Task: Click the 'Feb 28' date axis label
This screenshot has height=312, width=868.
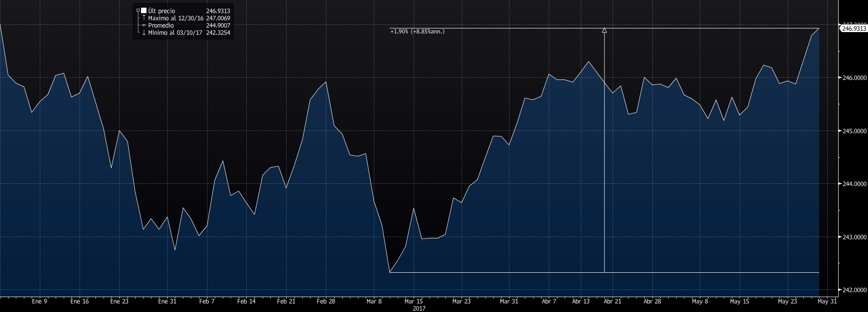Action: (326, 302)
